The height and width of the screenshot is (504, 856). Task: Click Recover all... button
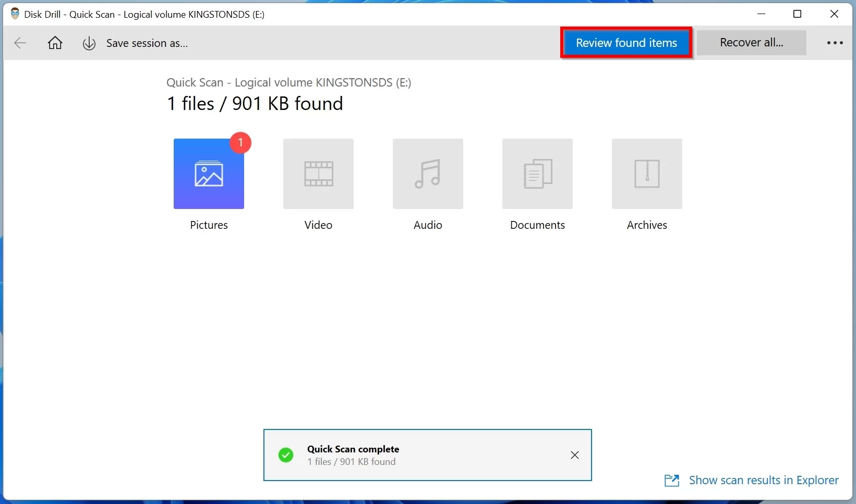(x=751, y=43)
